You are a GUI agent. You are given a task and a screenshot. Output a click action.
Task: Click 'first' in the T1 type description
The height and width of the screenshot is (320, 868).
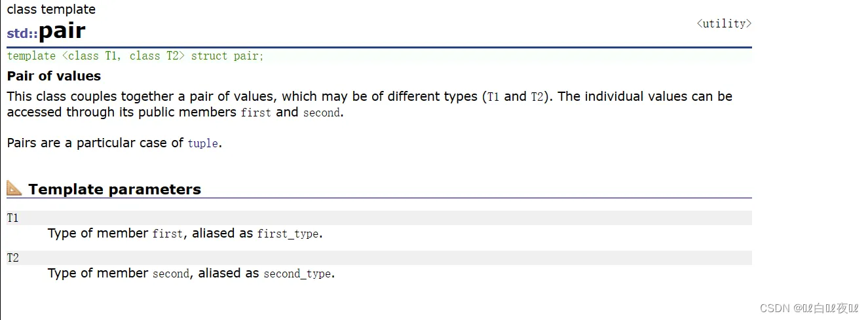167,234
